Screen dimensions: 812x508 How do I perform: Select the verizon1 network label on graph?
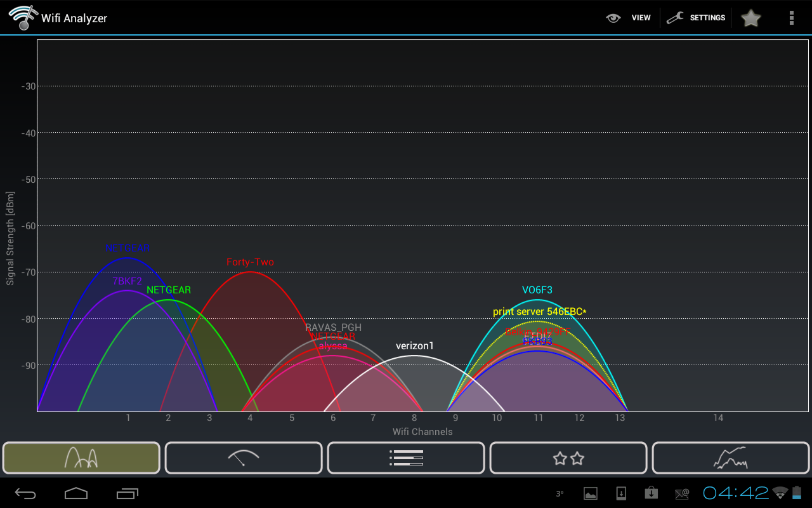414,346
